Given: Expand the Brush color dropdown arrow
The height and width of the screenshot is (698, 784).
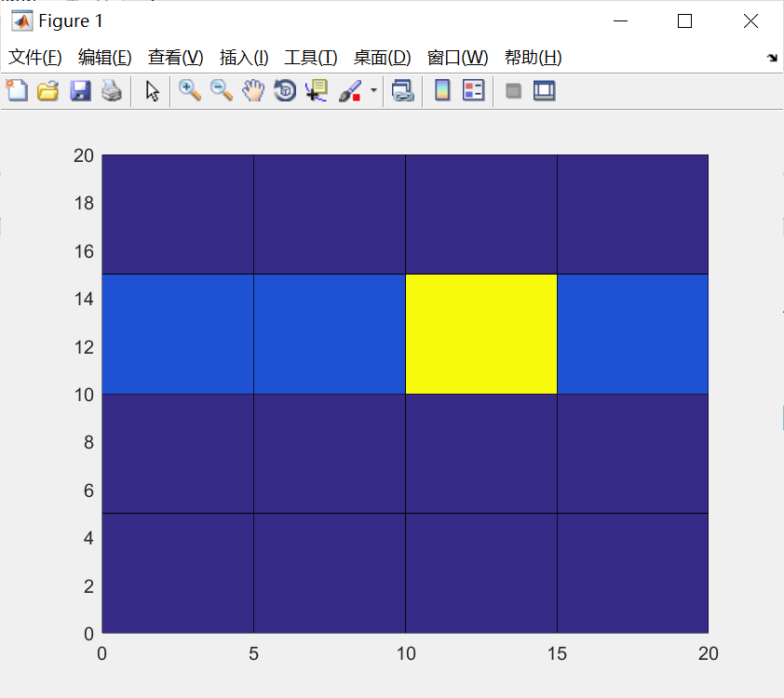Looking at the screenshot, I should [373, 90].
